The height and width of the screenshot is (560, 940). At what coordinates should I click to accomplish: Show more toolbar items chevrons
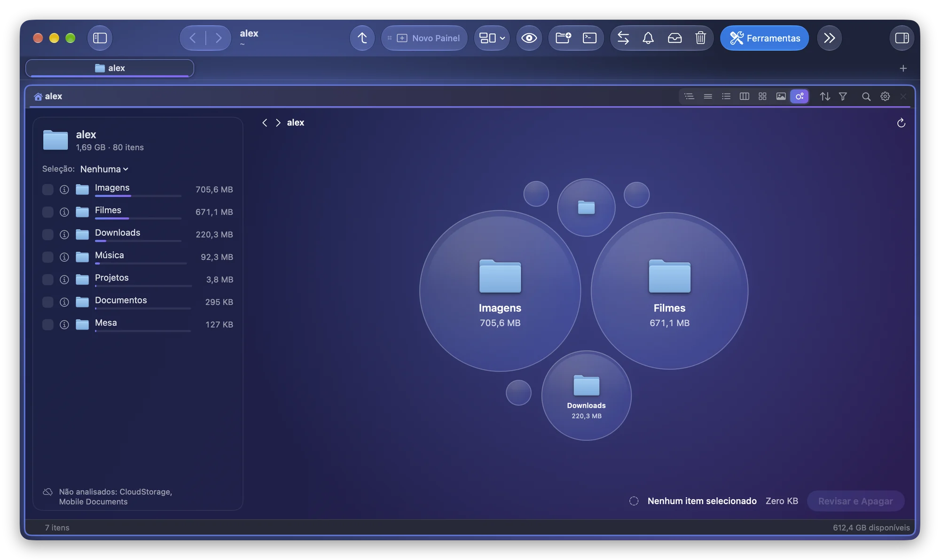pyautogui.click(x=830, y=38)
